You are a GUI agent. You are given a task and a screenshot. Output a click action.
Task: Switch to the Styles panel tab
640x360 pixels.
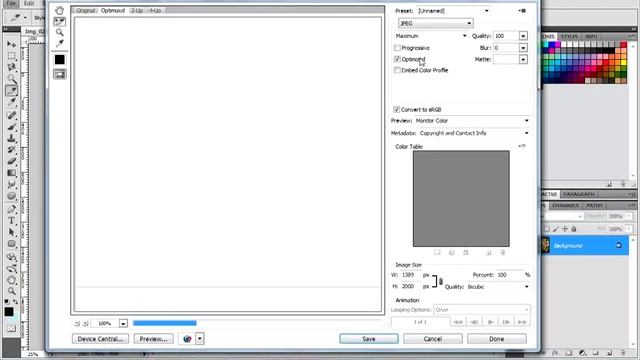pos(569,36)
